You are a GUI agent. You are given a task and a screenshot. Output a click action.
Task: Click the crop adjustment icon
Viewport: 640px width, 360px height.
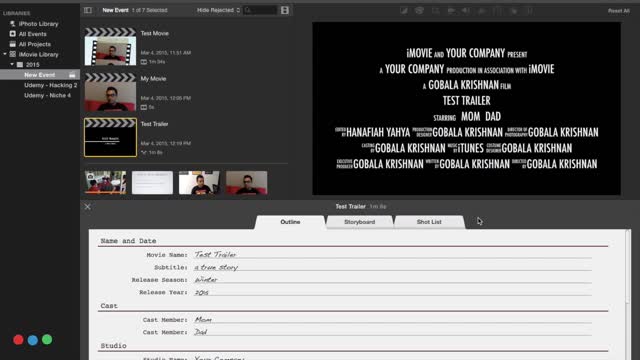pos(436,11)
